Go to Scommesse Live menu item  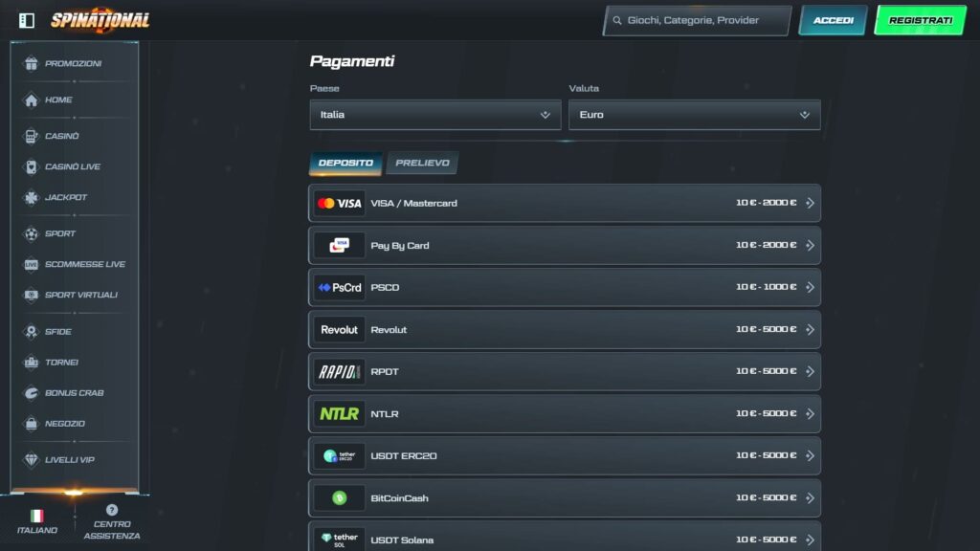[x=85, y=264]
